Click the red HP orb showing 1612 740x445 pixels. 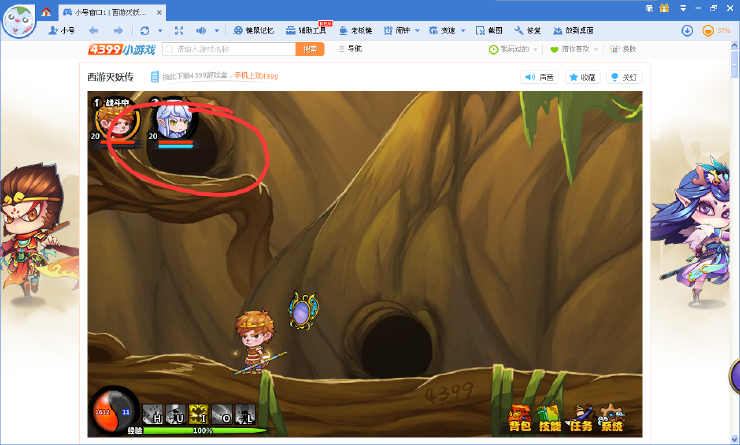pyautogui.click(x=104, y=412)
